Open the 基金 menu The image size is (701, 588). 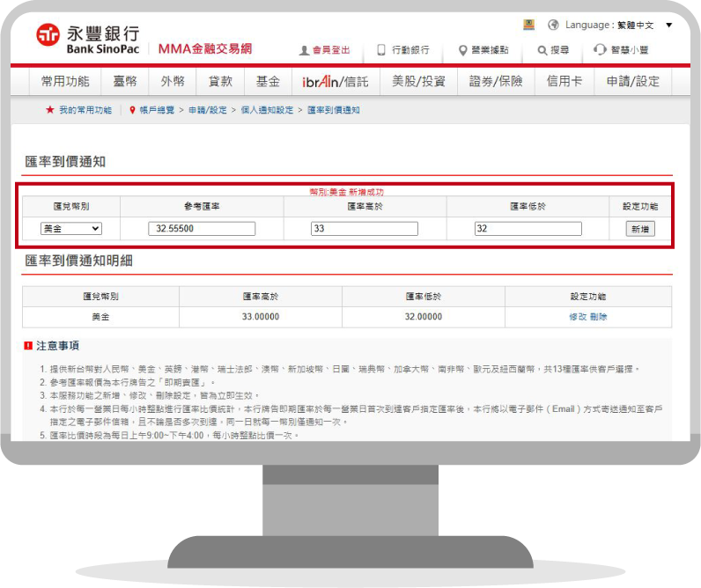[x=268, y=81]
